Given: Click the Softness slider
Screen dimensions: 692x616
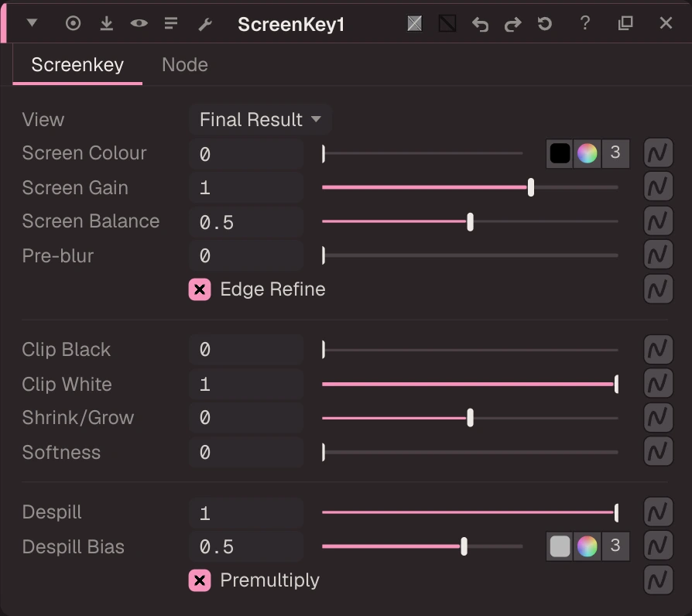Looking at the screenshot, I should point(470,452).
